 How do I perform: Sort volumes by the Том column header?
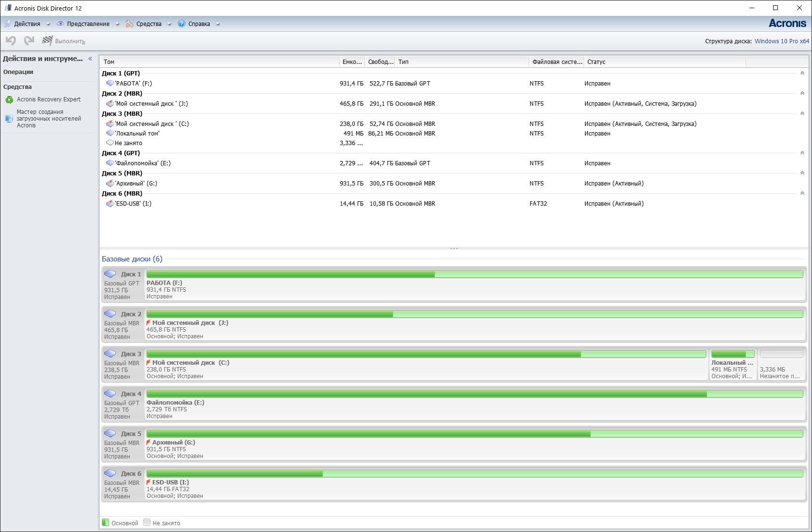pyautogui.click(x=219, y=62)
